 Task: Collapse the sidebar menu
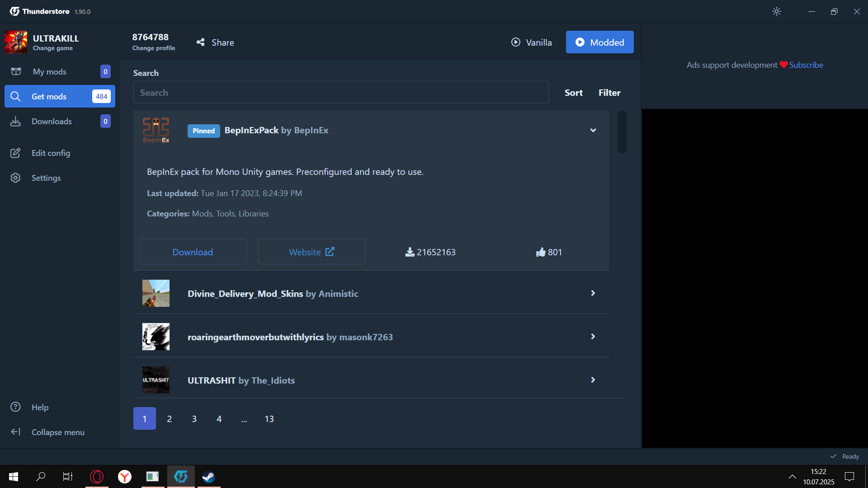click(60, 432)
